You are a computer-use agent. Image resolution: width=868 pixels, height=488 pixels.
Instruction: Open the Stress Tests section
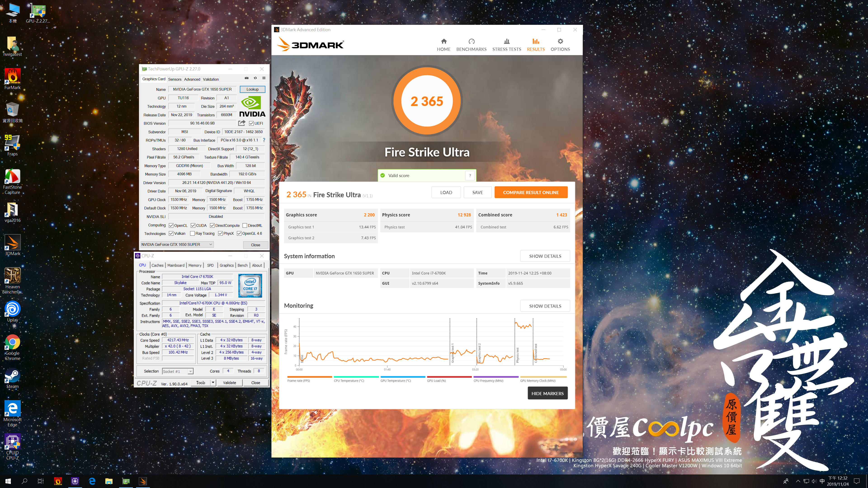click(x=506, y=45)
